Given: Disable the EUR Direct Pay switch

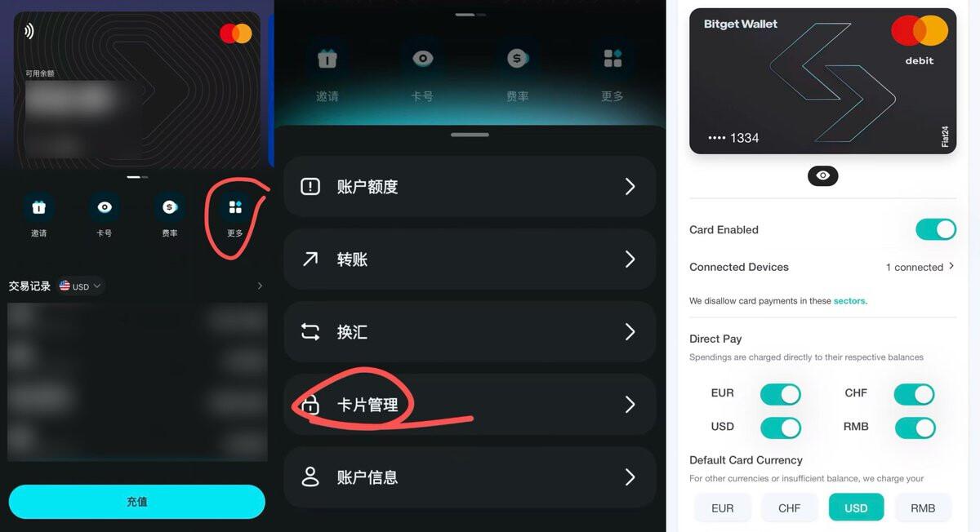Looking at the screenshot, I should tap(780, 395).
